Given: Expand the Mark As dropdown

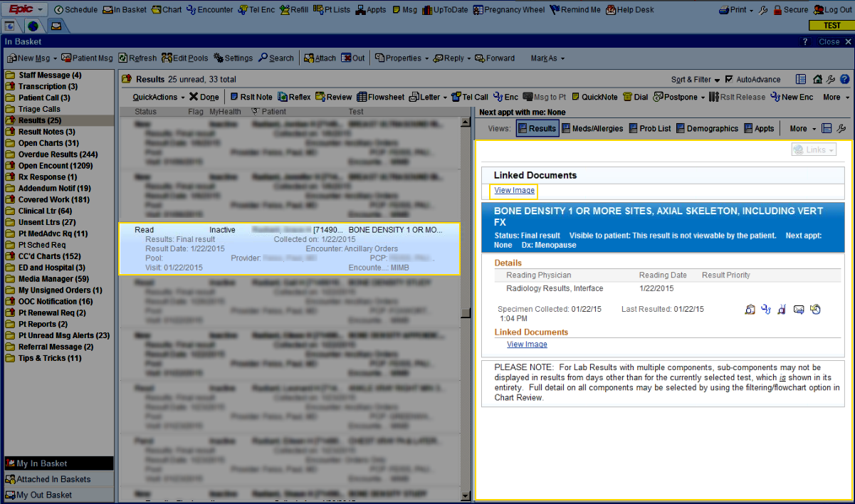Looking at the screenshot, I should coord(547,58).
